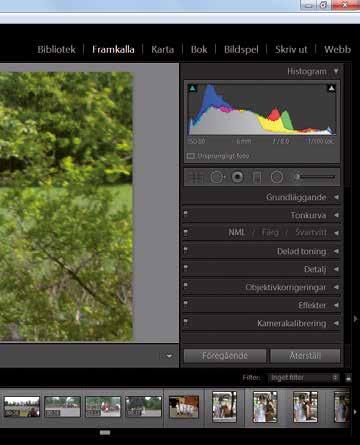Select the crop overlay tool
Image resolution: width=360 pixels, height=445 pixels.
coord(197,178)
